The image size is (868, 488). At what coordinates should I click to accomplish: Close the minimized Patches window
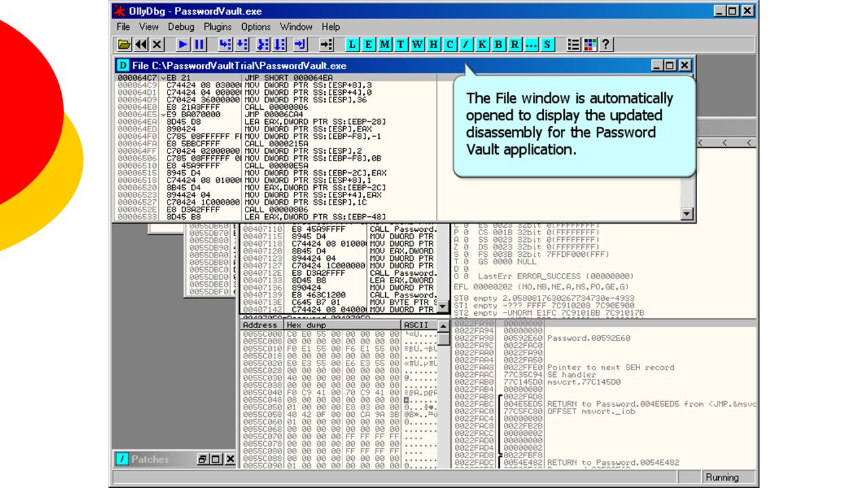(230, 460)
